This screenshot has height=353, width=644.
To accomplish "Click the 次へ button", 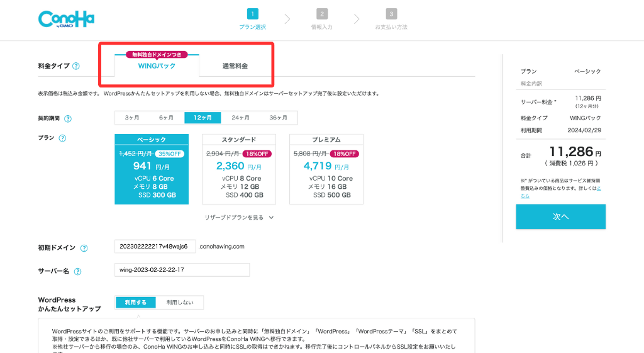I will pos(560,216).
